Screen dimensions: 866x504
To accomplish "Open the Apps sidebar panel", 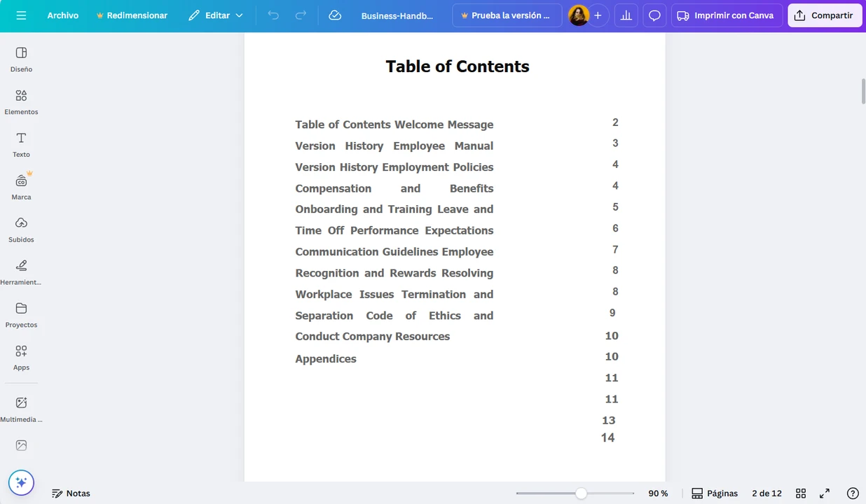I will [x=21, y=358].
